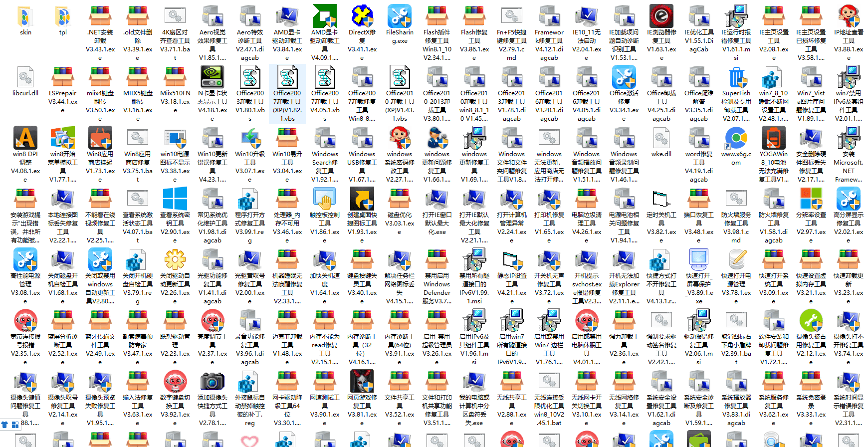Open the www.x6g.com shortcut
This screenshot has height=447, width=868.
pyautogui.click(x=736, y=139)
